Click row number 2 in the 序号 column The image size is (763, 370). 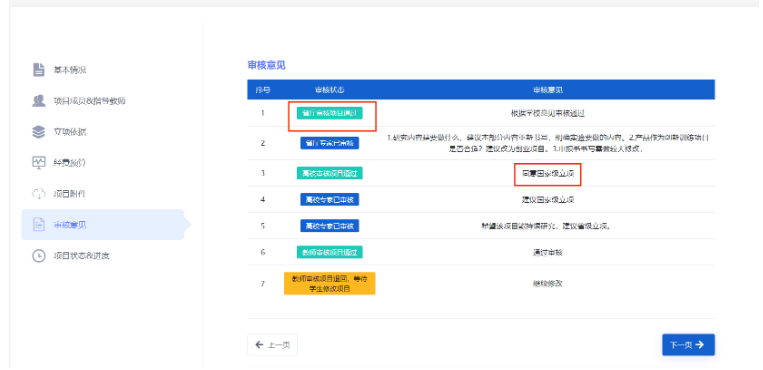263,143
